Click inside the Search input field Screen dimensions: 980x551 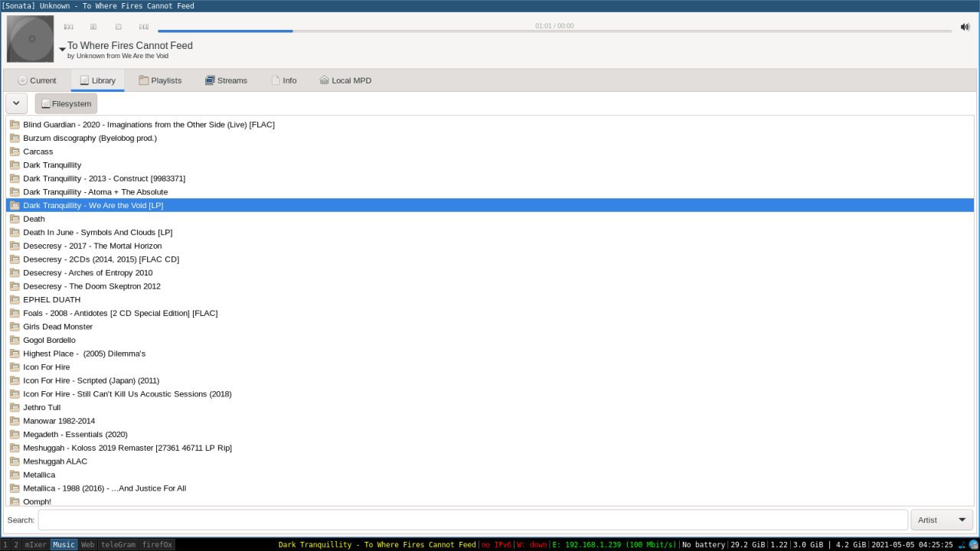pyautogui.click(x=472, y=520)
